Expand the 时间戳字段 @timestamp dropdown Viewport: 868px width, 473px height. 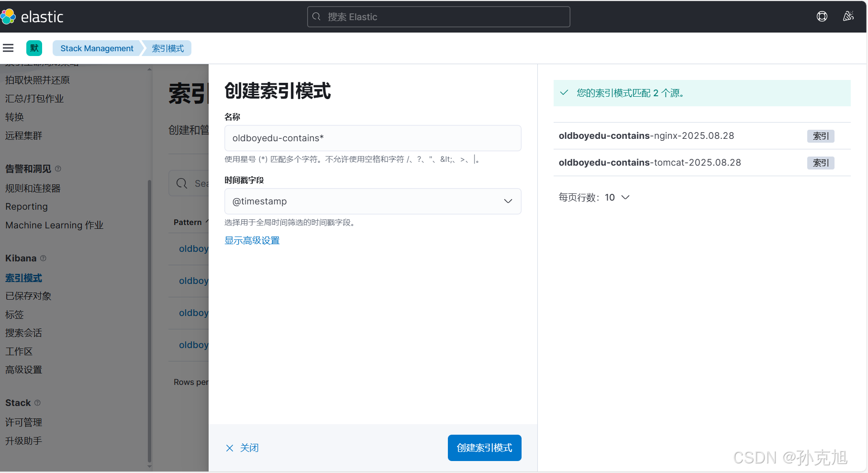click(x=373, y=202)
